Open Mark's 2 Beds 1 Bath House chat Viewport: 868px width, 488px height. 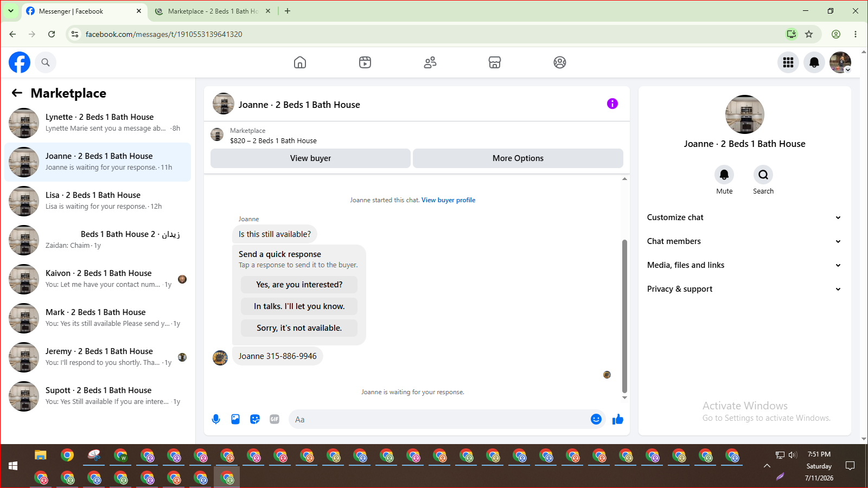click(x=98, y=318)
